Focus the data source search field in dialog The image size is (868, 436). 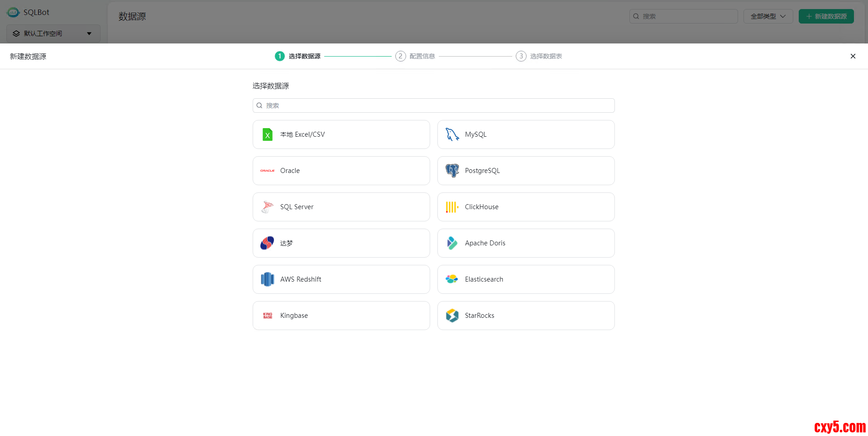(x=433, y=105)
